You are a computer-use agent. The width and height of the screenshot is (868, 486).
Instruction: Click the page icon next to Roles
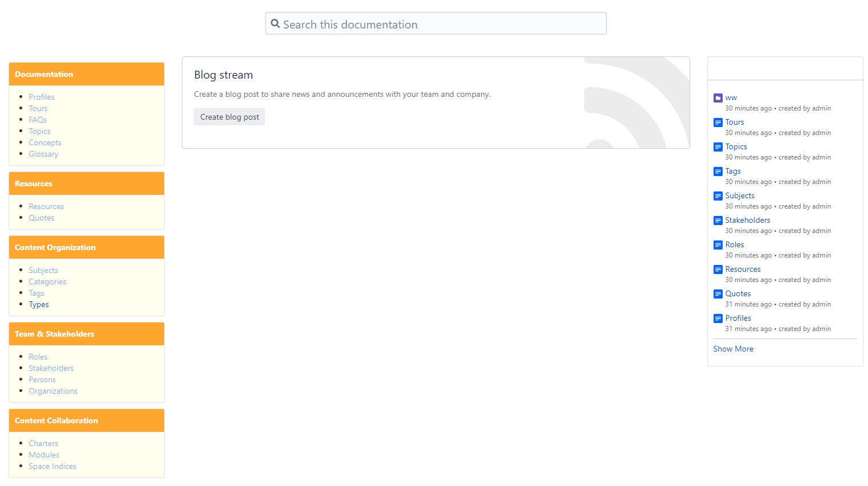click(718, 245)
